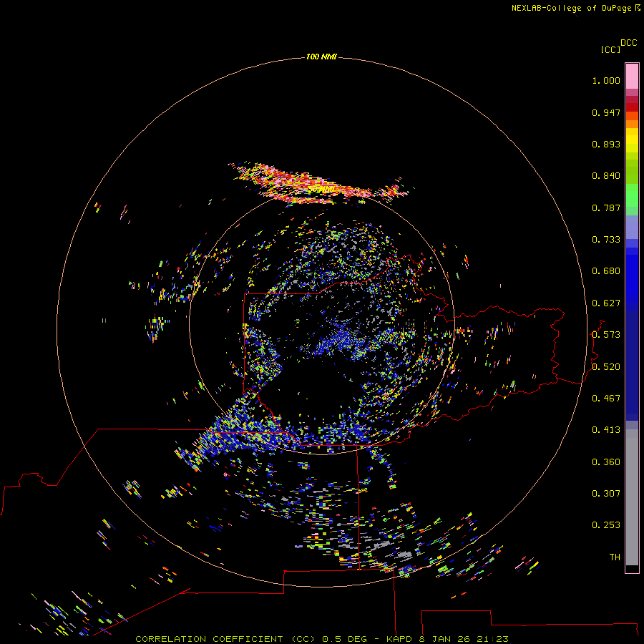
Task: Pick the red swatch just above 0.947
Action: pos(632,107)
